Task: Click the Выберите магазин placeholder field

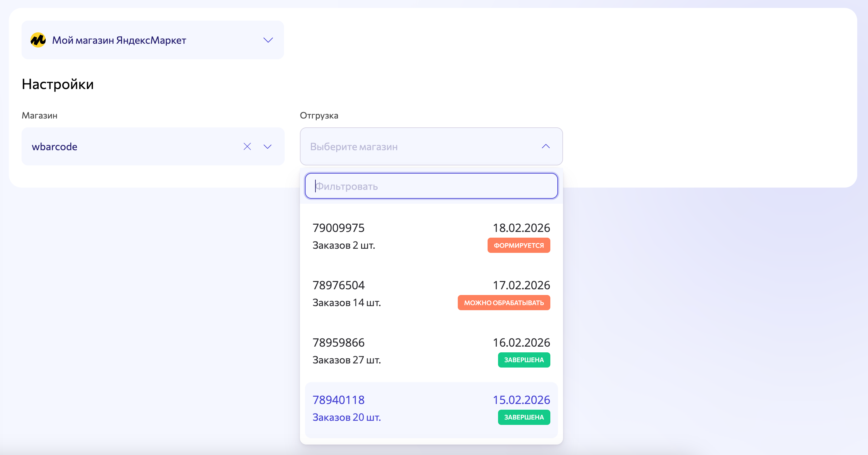Action: 354,147
